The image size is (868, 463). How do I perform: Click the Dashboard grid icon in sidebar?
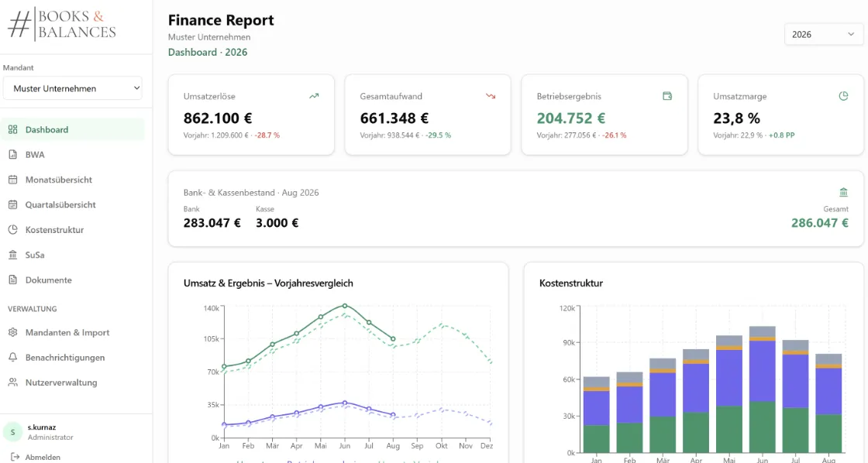pyautogui.click(x=12, y=129)
